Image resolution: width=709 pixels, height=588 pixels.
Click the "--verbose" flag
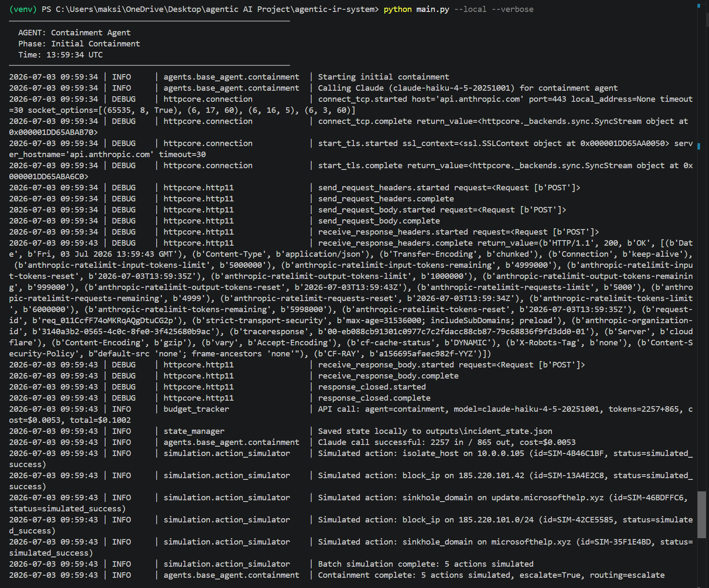(512, 9)
